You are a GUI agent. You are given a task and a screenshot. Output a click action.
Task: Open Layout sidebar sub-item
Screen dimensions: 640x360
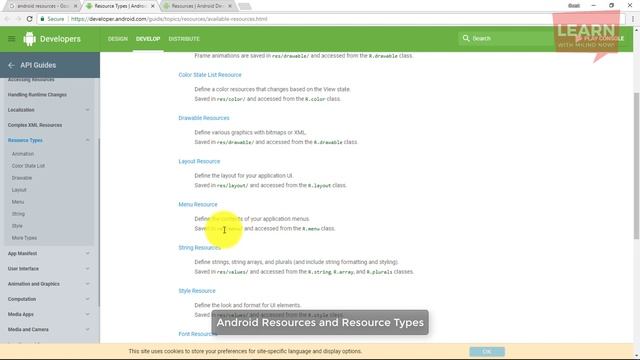point(19,190)
